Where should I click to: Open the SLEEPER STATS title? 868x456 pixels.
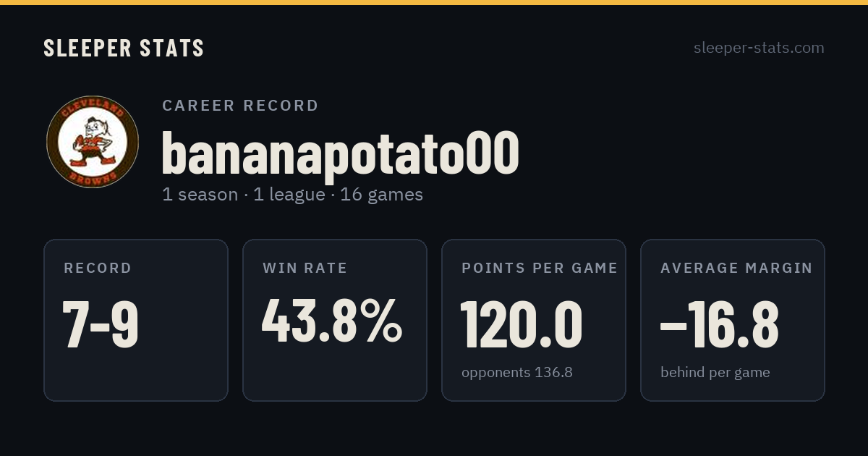[x=124, y=48]
